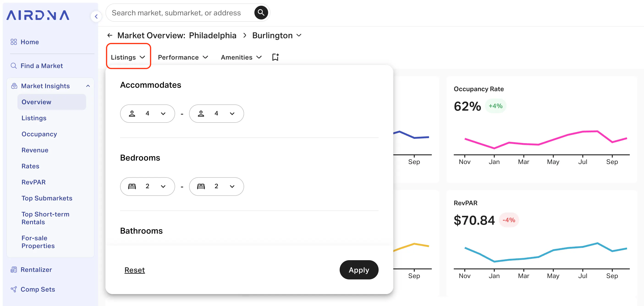
Task: Click the Philadelphia breadcrumb
Action: 213,36
